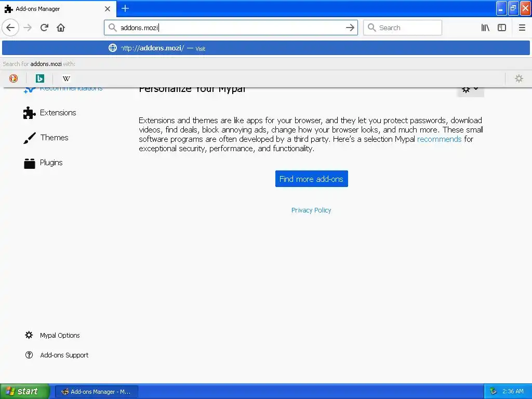
Task: Open the Library toolbar icon
Action: pos(485,28)
